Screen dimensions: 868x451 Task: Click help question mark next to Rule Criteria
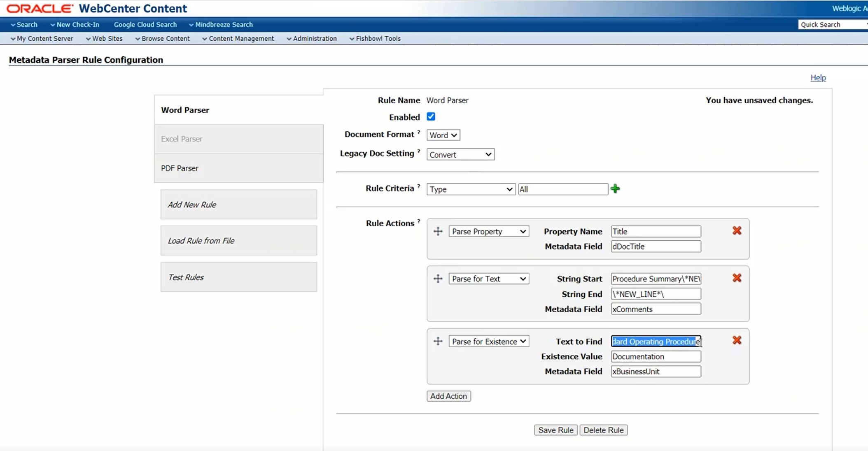(x=419, y=186)
